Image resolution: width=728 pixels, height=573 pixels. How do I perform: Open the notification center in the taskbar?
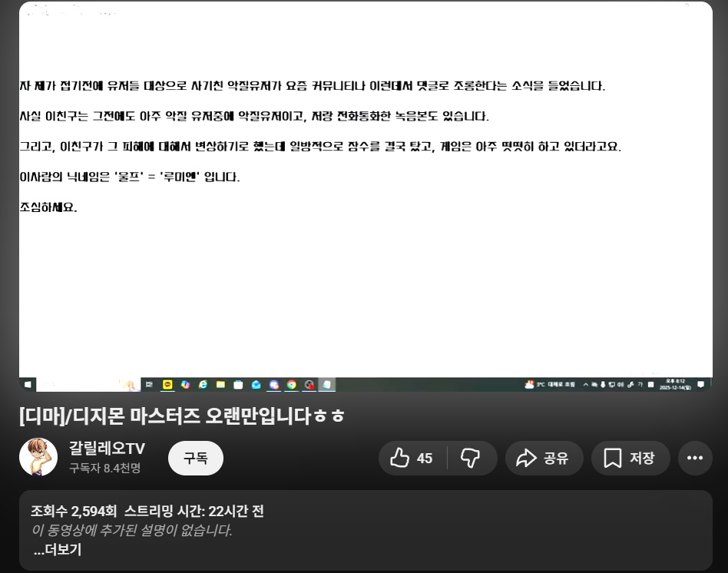tap(700, 385)
